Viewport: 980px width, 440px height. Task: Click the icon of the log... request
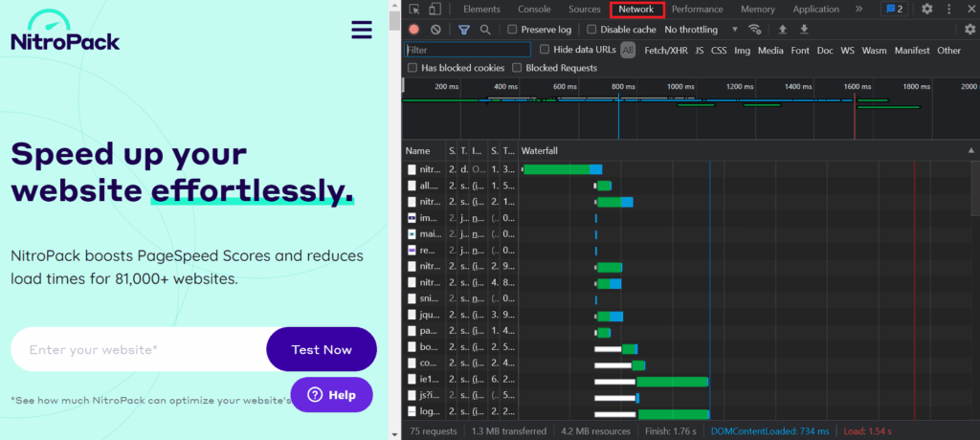(x=412, y=412)
